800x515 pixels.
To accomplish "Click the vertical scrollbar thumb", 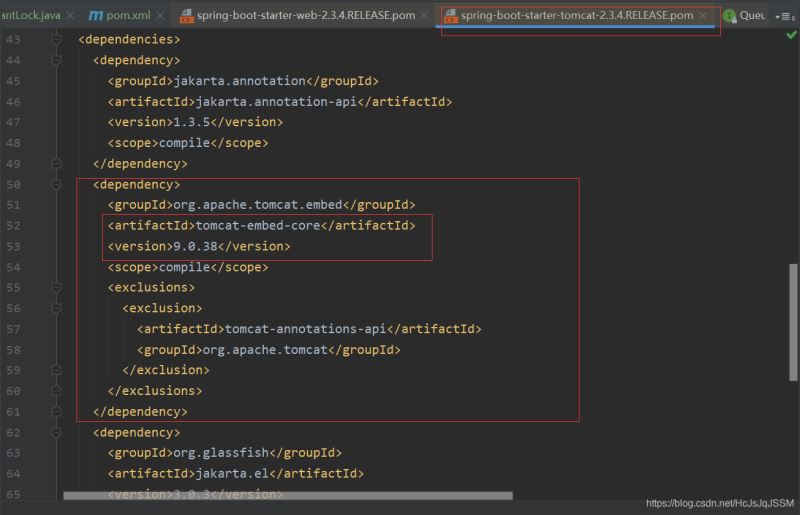I will 793,322.
